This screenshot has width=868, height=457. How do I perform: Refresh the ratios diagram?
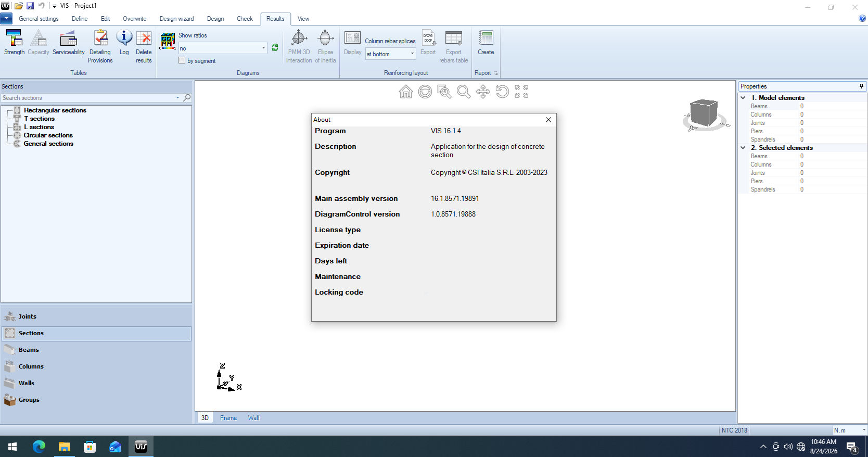275,48
